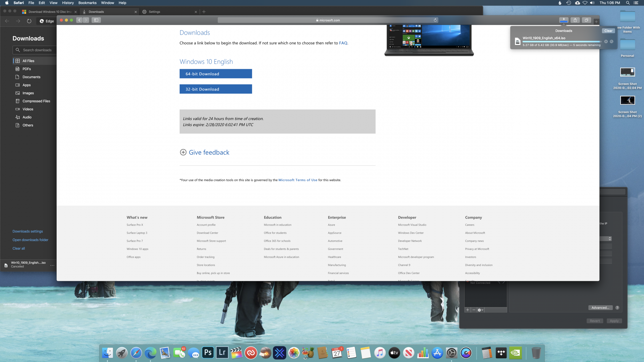
Task: Switch to Edge Downloads tab
Action: point(109,12)
